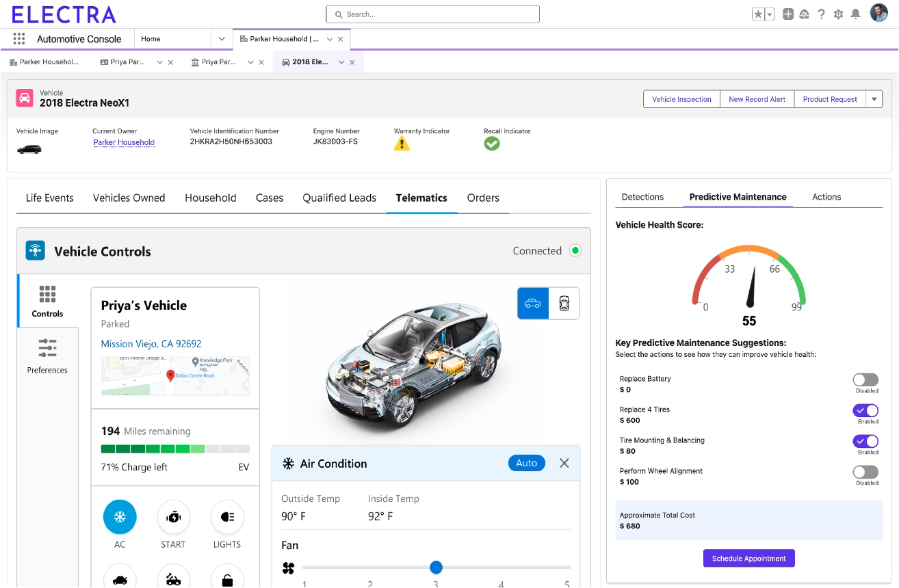Open the App Launcher grid icon
899x588 pixels.
[19, 39]
